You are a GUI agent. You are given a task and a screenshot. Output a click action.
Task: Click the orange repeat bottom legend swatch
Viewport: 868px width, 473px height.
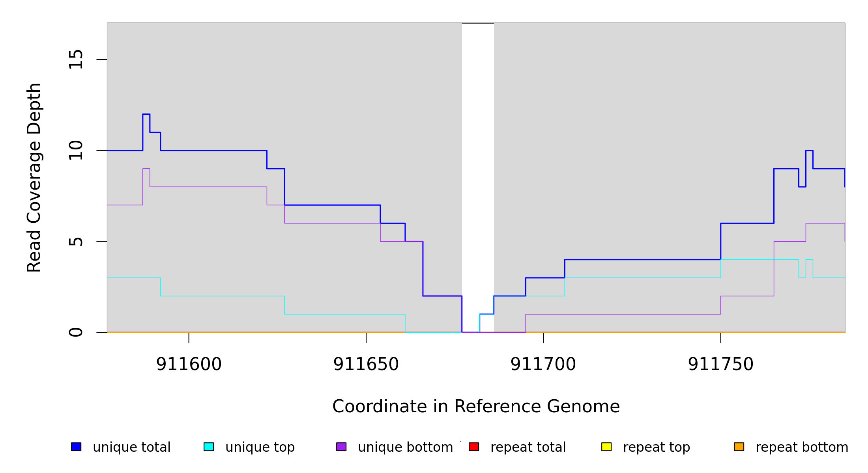tap(739, 447)
